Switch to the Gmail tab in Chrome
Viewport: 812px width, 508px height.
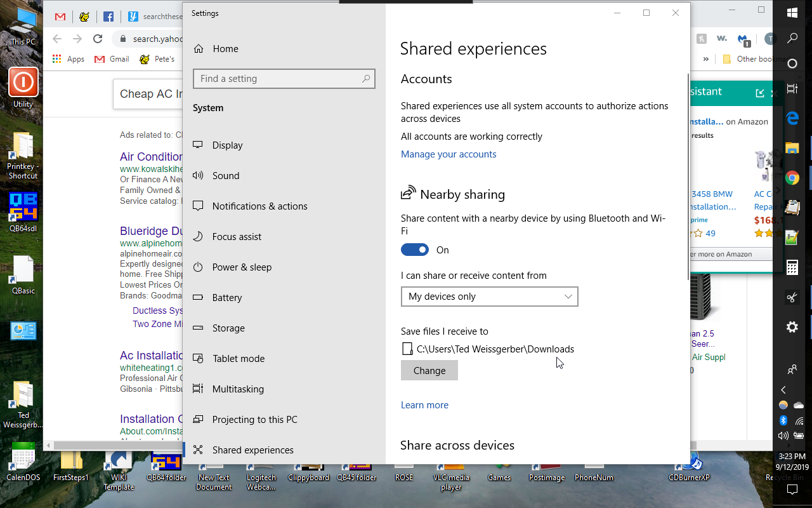point(60,17)
